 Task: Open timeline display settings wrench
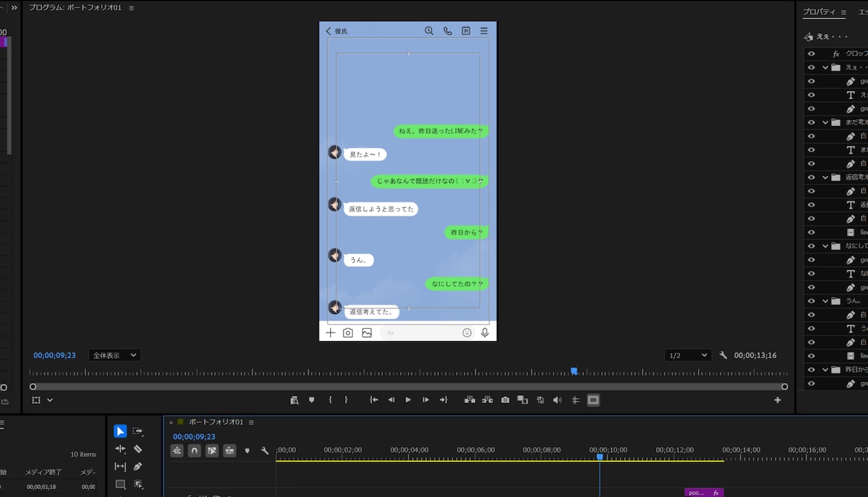tap(265, 451)
